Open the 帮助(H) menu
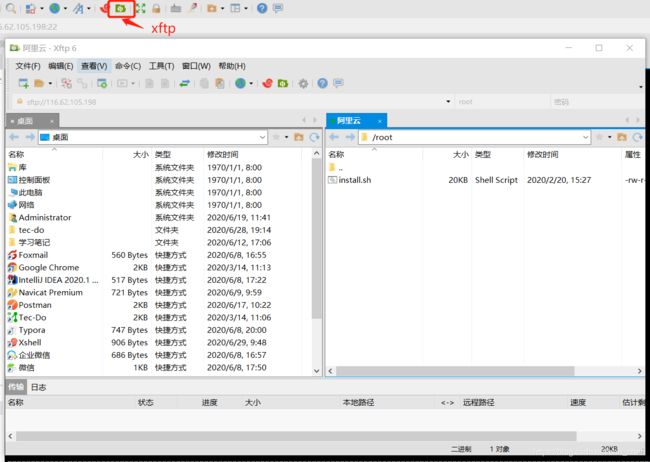This screenshot has width=650, height=462. click(232, 66)
